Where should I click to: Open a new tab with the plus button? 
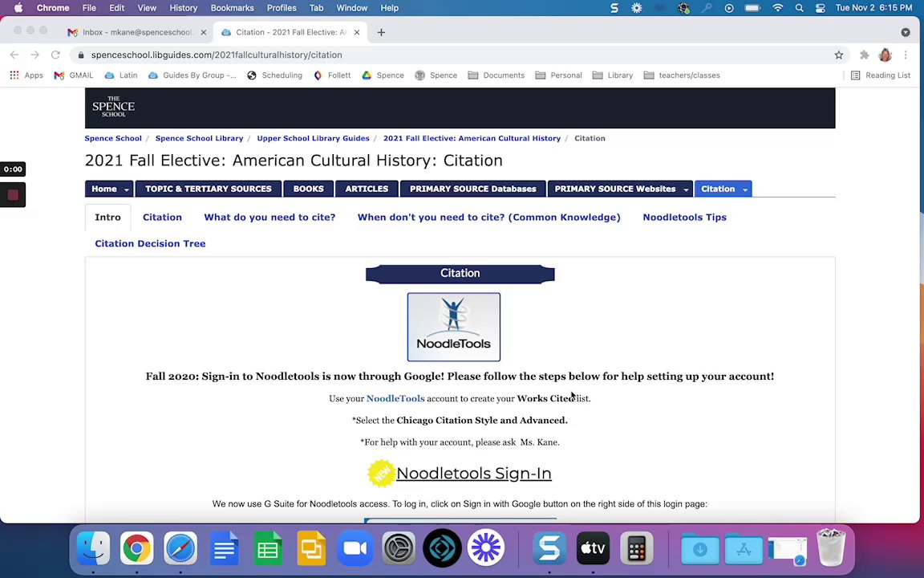(x=381, y=32)
